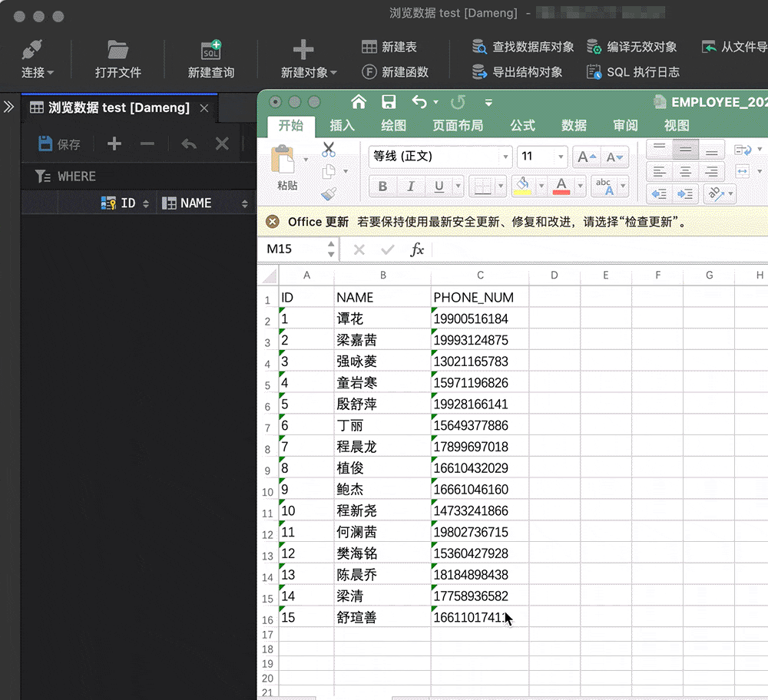Click the WHERE filter icon
Screen dimensions: 768x700
pos(42,177)
